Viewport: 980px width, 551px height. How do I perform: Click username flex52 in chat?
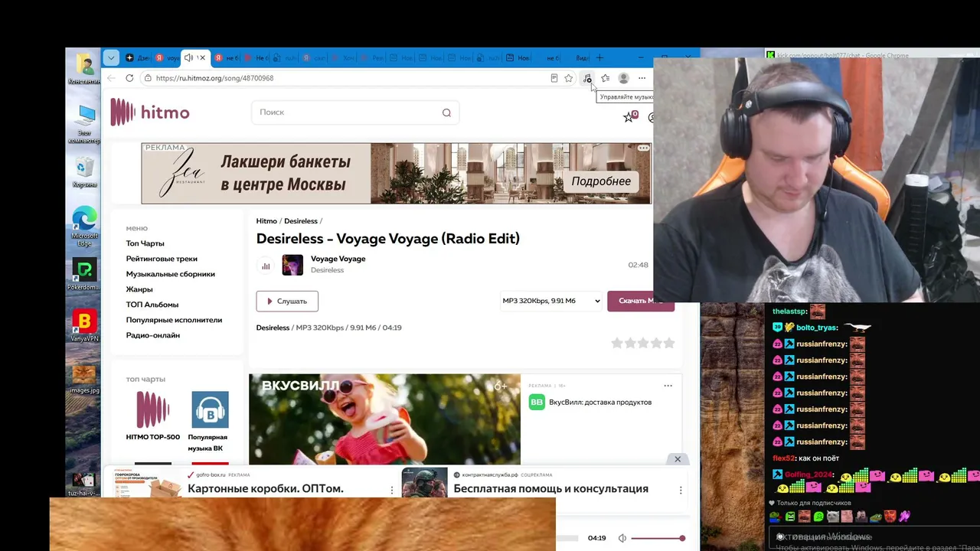783,458
